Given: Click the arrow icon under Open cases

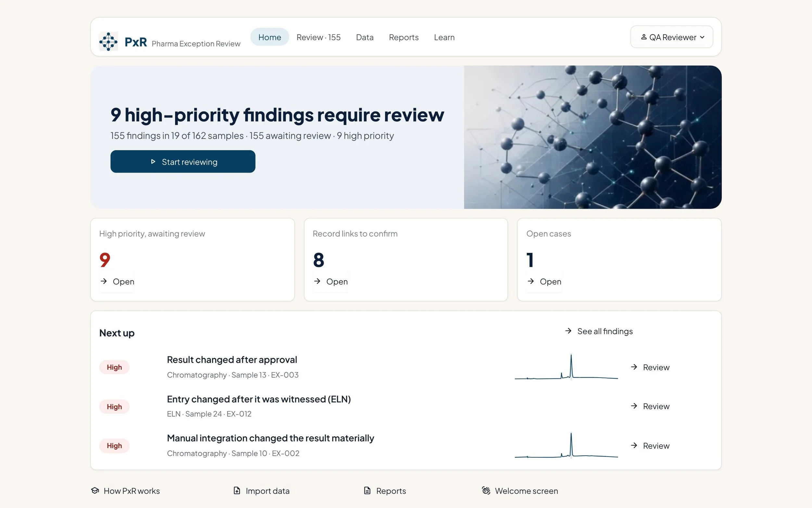Looking at the screenshot, I should (530, 281).
